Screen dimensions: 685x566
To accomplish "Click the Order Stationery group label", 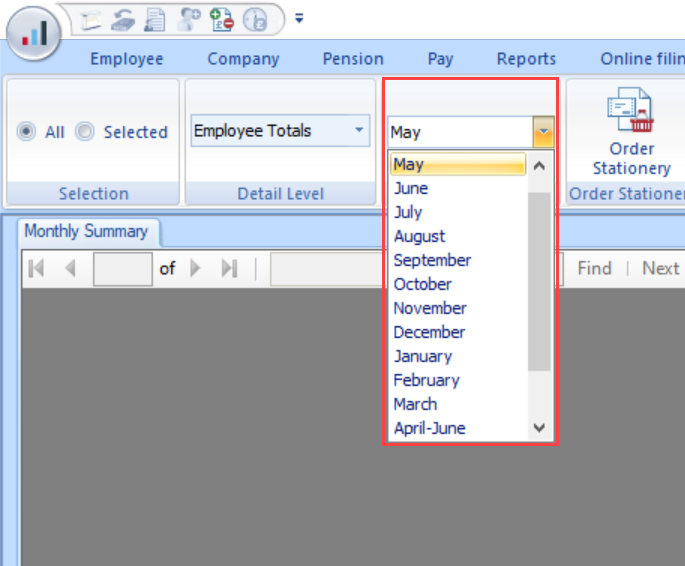I will point(627,193).
